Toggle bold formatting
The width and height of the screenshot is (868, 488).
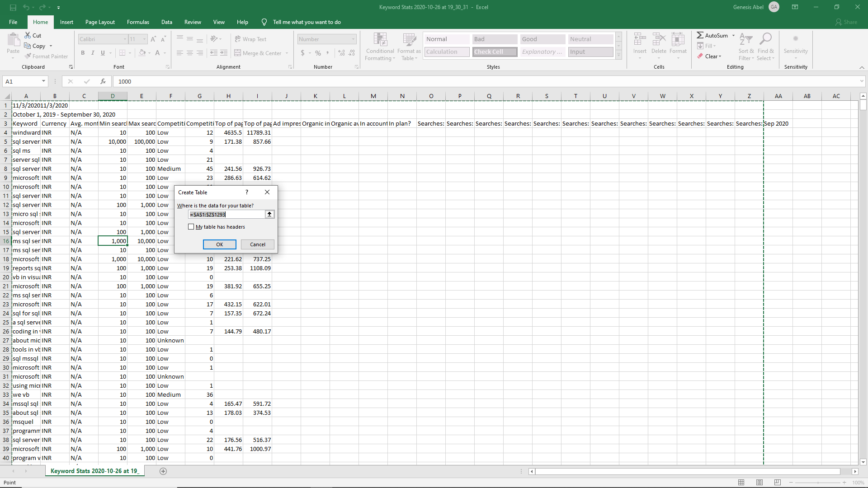point(83,53)
